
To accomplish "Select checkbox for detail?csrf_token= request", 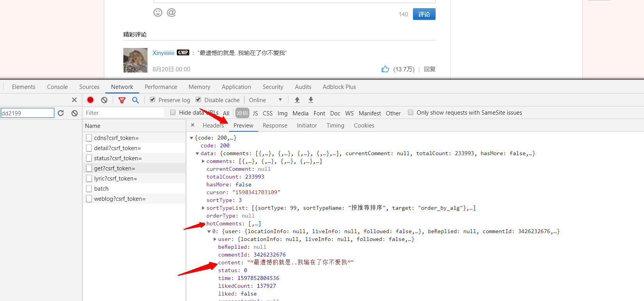I will click(89, 148).
